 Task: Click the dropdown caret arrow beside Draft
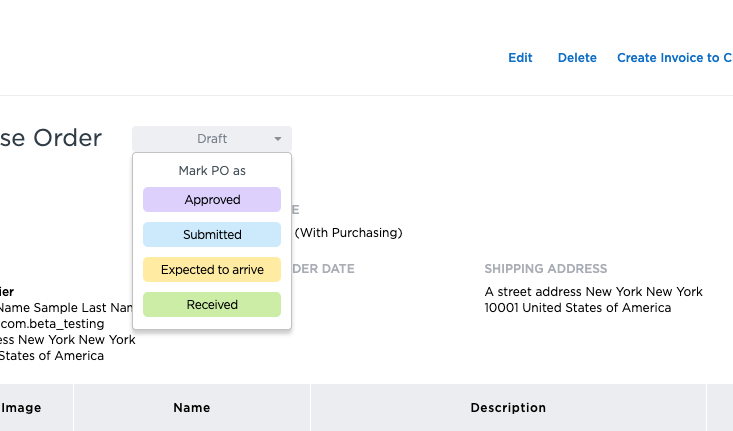coord(277,139)
